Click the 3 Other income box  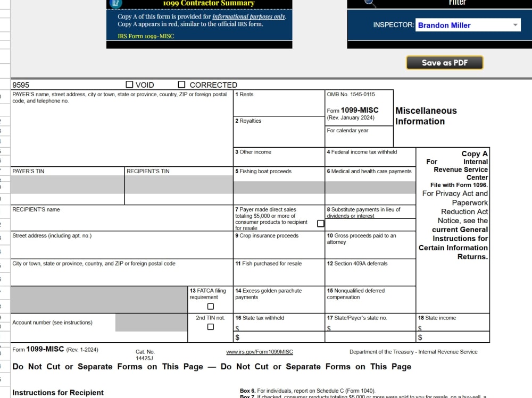(x=279, y=157)
